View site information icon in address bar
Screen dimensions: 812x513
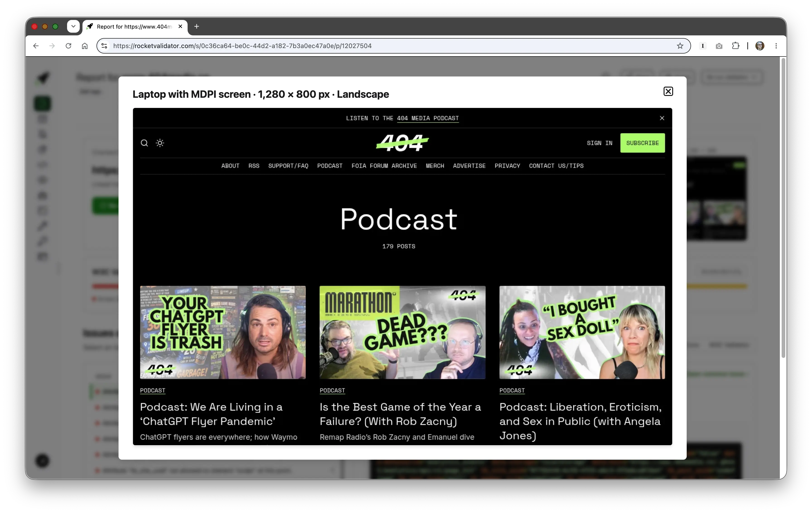click(x=104, y=46)
